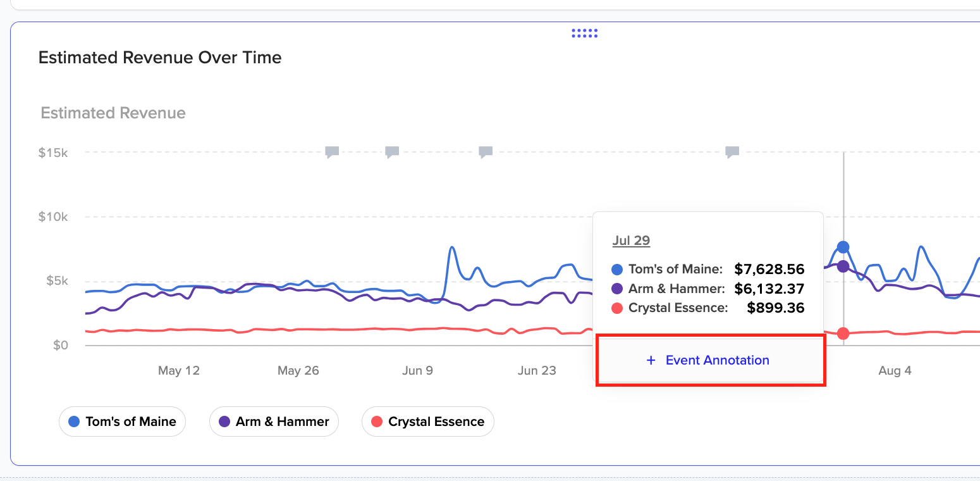The height and width of the screenshot is (481, 980).
Task: Click the red dot beside Crystal Essence in tooltip
Action: tap(617, 309)
